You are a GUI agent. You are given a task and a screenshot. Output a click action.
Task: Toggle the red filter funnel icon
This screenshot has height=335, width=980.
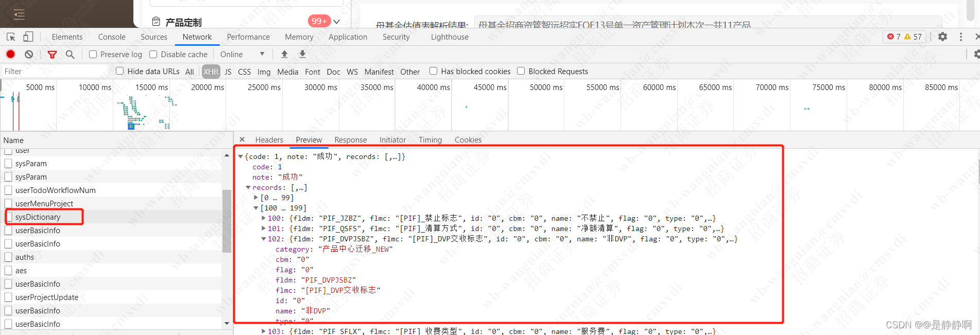(52, 54)
